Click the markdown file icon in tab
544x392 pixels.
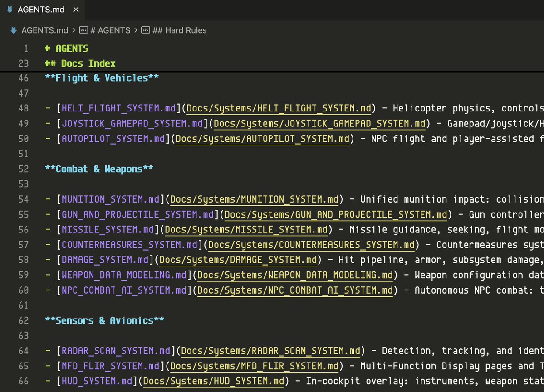point(10,10)
